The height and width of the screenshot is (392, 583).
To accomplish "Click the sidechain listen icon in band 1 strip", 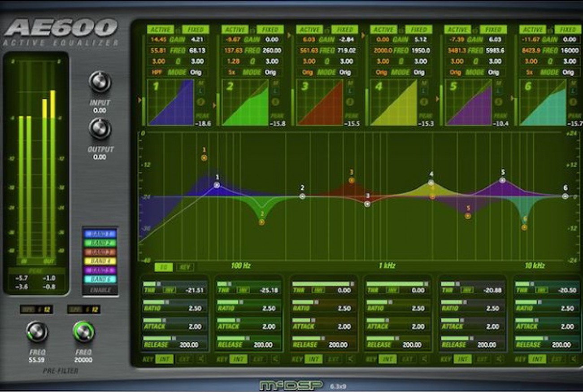I will [x=200, y=359].
